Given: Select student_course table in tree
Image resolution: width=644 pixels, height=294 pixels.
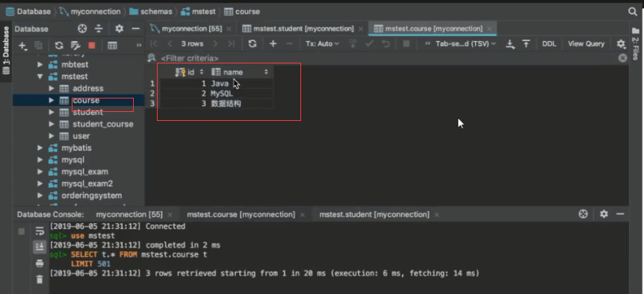Looking at the screenshot, I should (102, 124).
